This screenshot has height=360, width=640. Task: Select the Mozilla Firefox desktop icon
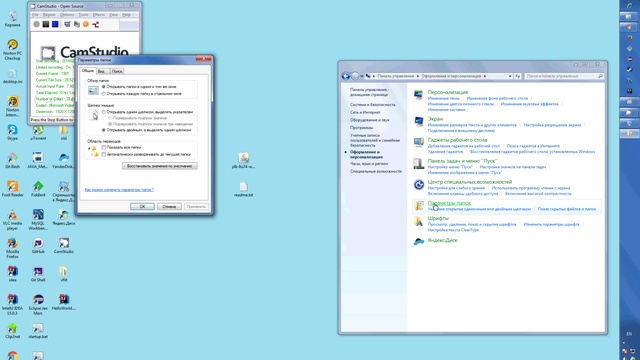[13, 248]
